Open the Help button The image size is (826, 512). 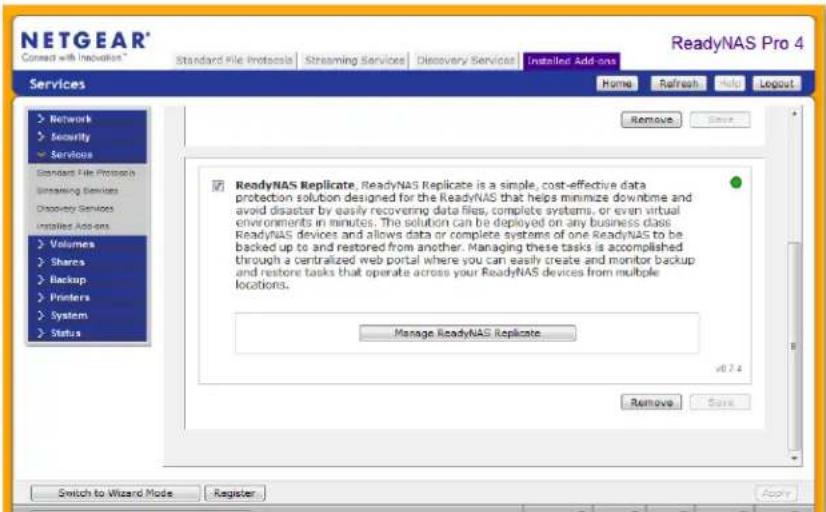pos(729,84)
